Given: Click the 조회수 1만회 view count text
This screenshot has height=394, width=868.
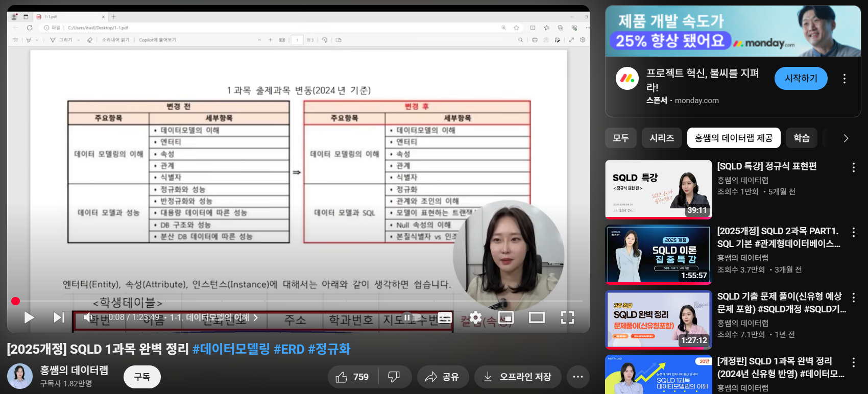Looking at the screenshot, I should pyautogui.click(x=738, y=191).
